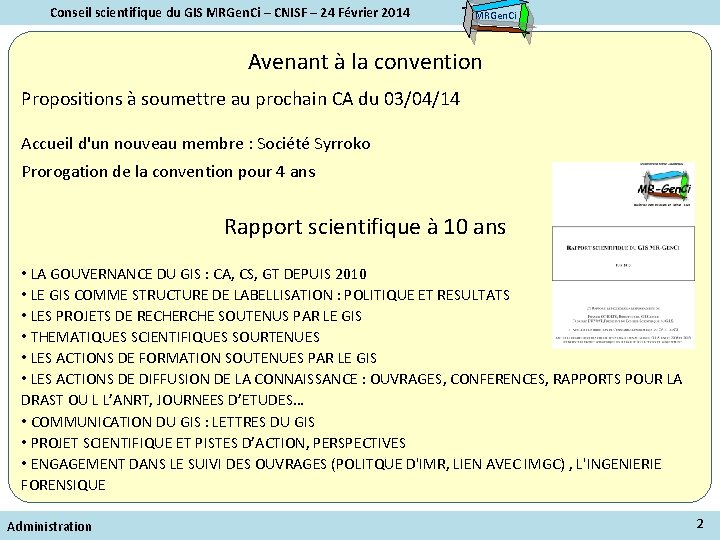The image size is (720, 540).
Task: Click 'Propositions à soumettre au prochain CA' line
Action: (x=241, y=99)
